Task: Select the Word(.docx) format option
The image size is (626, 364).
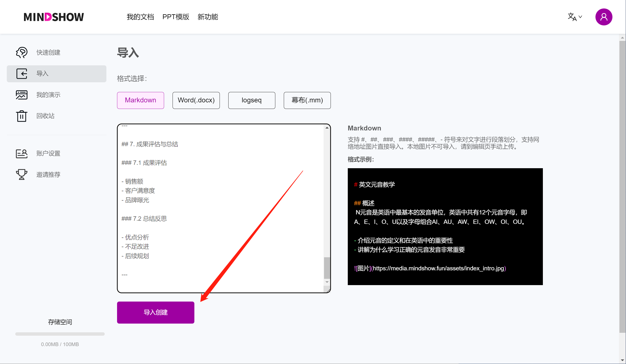Action: (x=196, y=100)
